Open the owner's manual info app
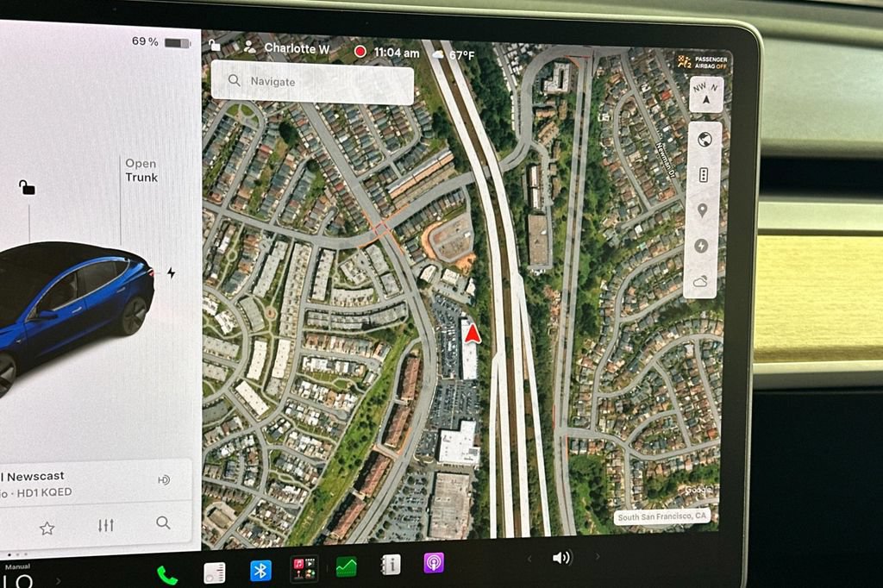883x588 pixels. 391,565
